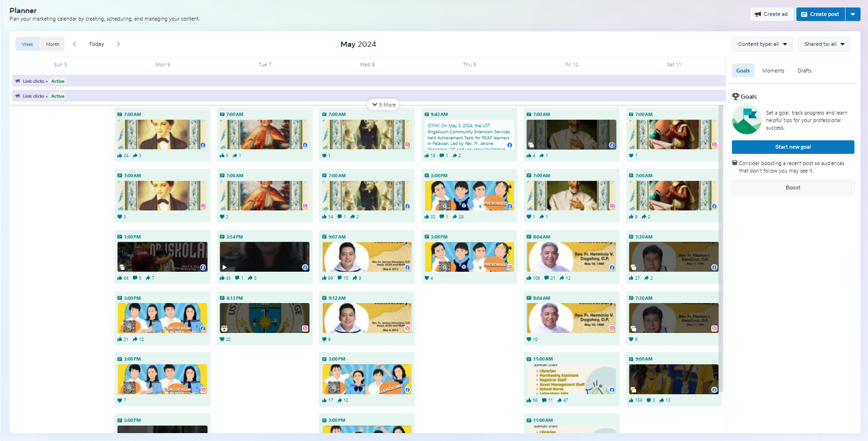Click Facebook icon on Monday 1:00 PM post

(x=203, y=267)
